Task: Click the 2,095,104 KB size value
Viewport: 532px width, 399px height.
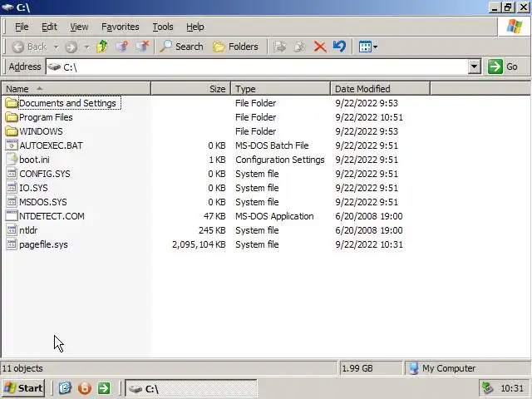Action: click(x=199, y=244)
